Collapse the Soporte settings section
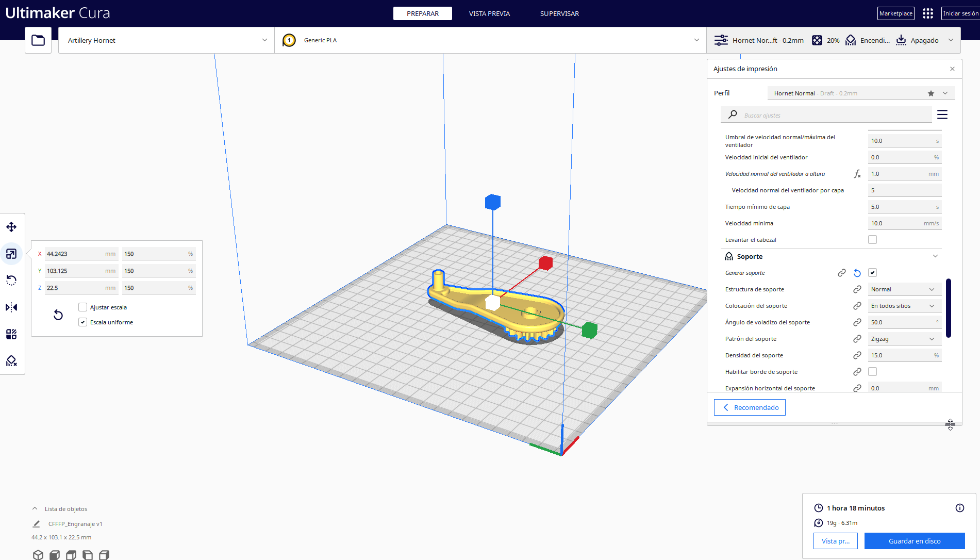The image size is (980, 560). coord(935,256)
